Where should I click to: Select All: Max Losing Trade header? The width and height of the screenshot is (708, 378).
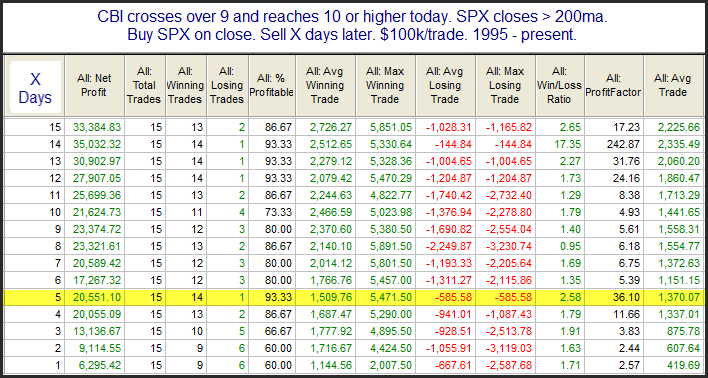click(x=505, y=85)
